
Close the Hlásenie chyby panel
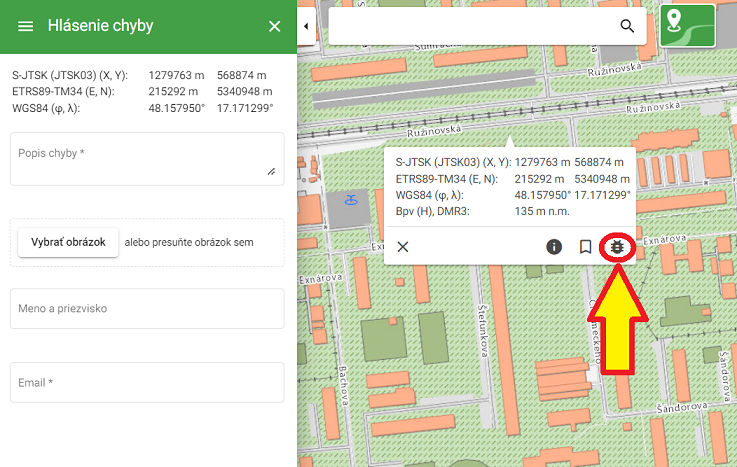(x=275, y=26)
